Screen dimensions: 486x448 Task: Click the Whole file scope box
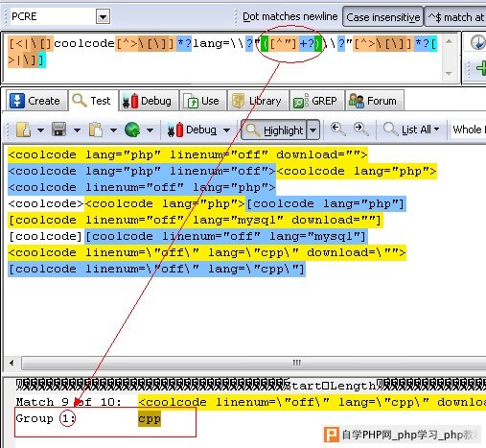(x=468, y=130)
